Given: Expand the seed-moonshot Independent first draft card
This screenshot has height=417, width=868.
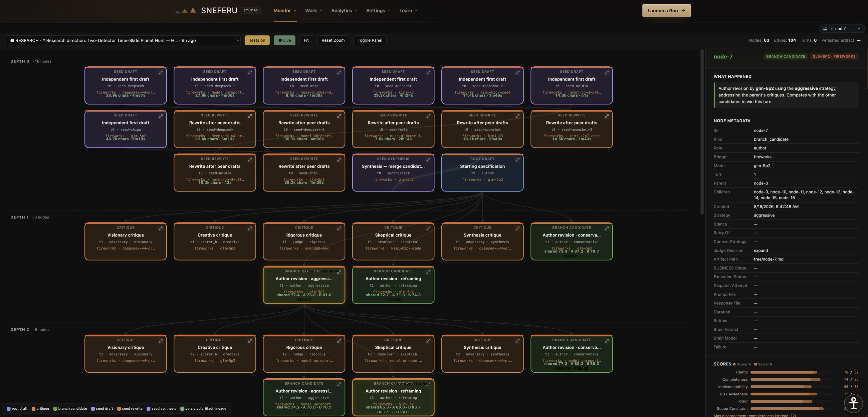Looking at the screenshot, I should [x=428, y=72].
